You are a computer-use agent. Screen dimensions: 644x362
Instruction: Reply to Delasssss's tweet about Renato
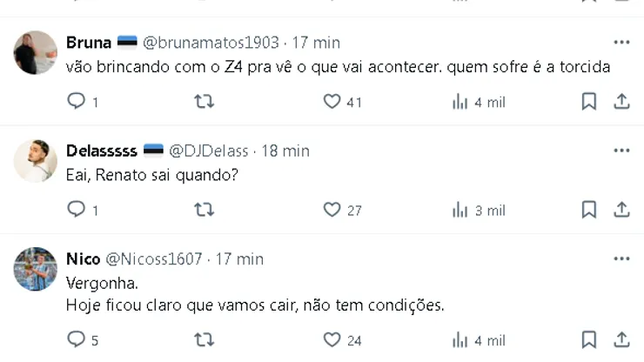pyautogui.click(x=77, y=210)
